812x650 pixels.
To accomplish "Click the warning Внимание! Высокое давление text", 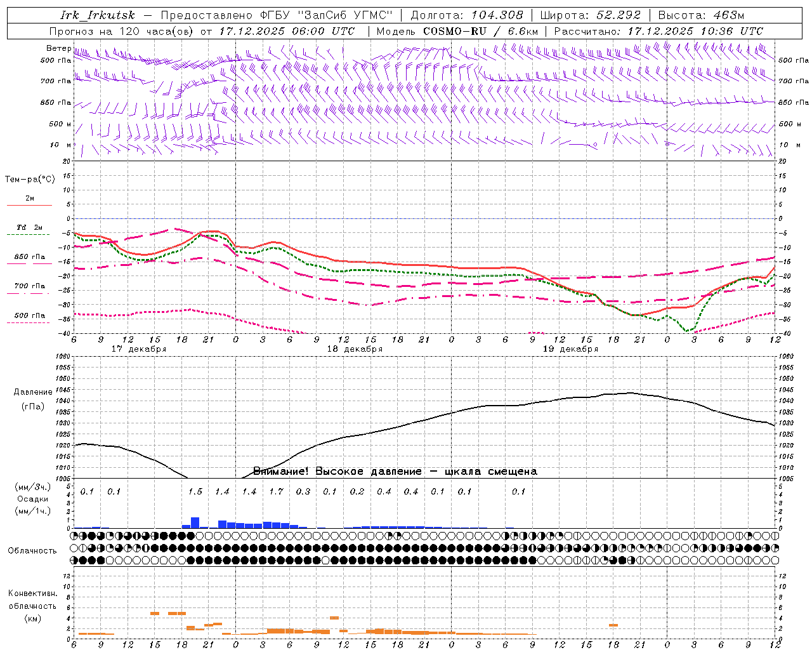I will pyautogui.click(x=337, y=472).
